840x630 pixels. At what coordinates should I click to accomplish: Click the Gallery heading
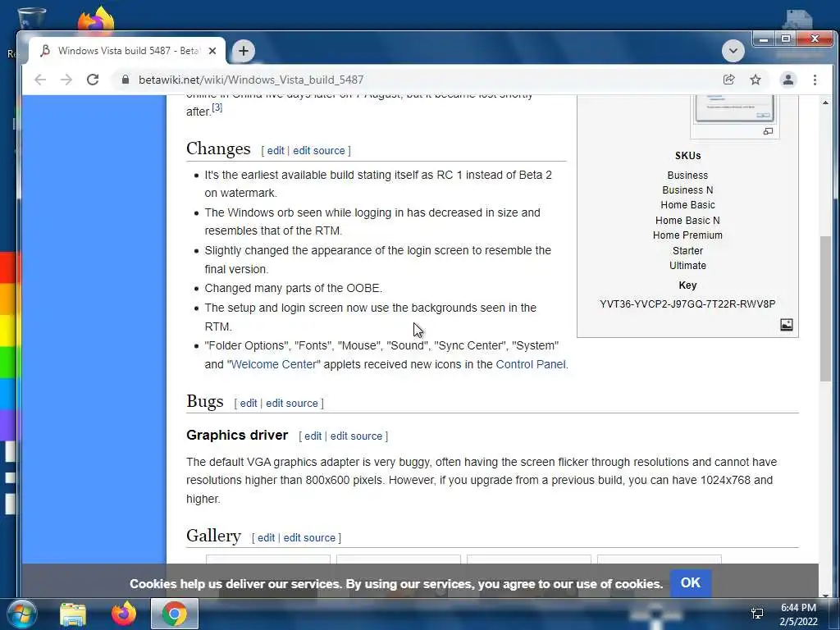(x=213, y=536)
